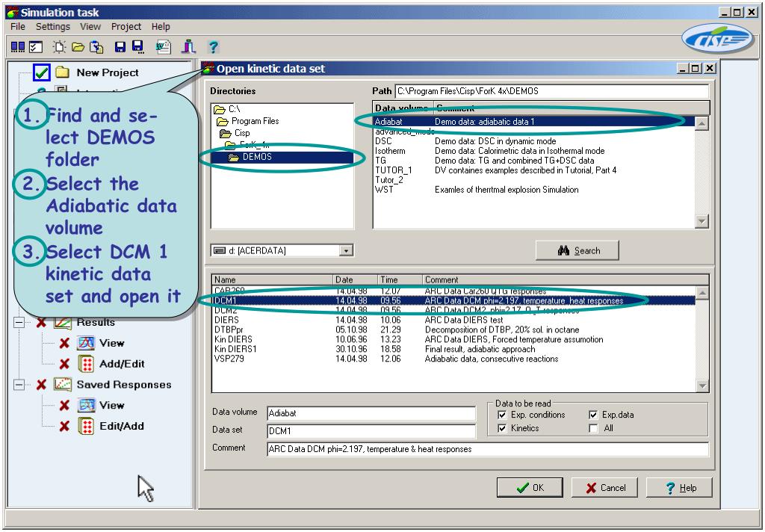This screenshot has width=765, height=532.
Task: Select the DSC data volume row
Action: (x=533, y=141)
